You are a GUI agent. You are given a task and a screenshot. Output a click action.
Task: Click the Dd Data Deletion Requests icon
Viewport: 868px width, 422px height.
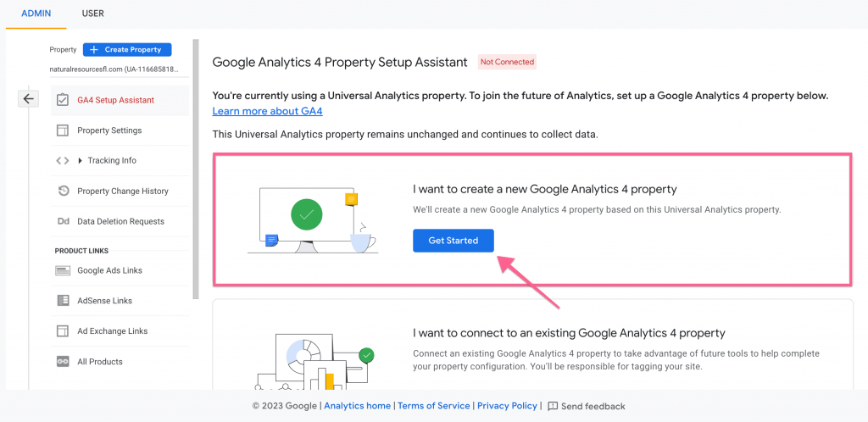tap(63, 221)
